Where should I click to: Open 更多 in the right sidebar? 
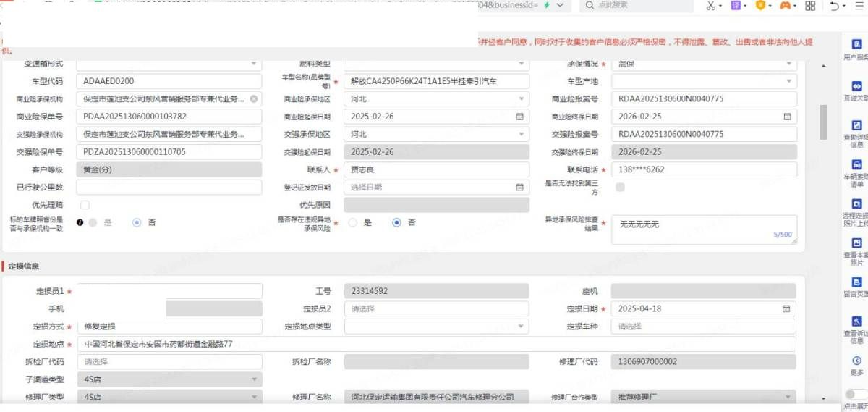coord(856,361)
